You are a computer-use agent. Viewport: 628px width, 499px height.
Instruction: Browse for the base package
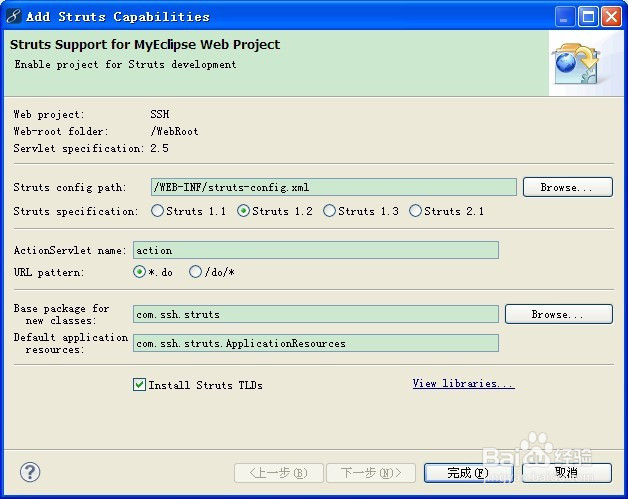click(559, 314)
